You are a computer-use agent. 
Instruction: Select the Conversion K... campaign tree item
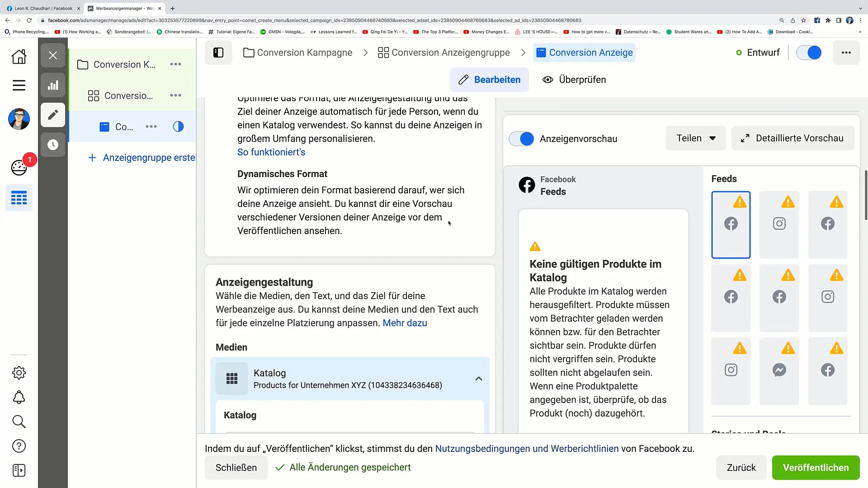[x=117, y=65]
